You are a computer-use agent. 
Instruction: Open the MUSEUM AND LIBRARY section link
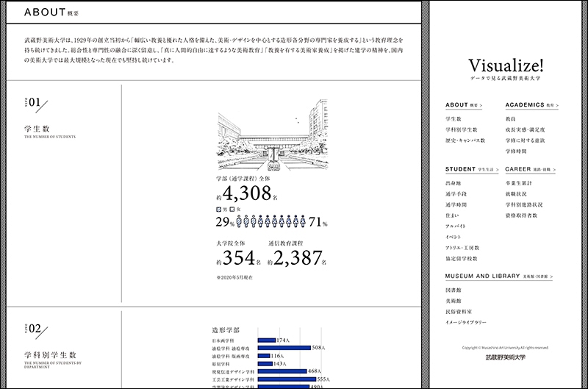pyautogui.click(x=499, y=276)
